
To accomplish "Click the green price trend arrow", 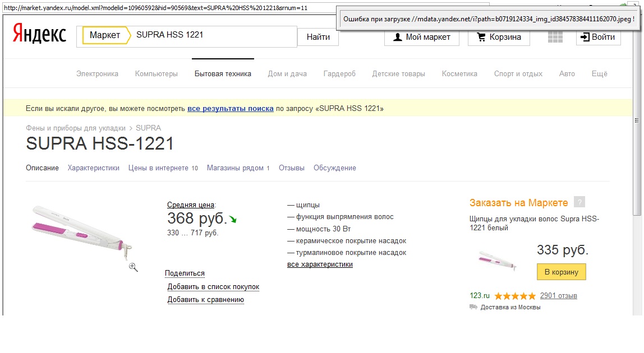I will [x=233, y=220].
